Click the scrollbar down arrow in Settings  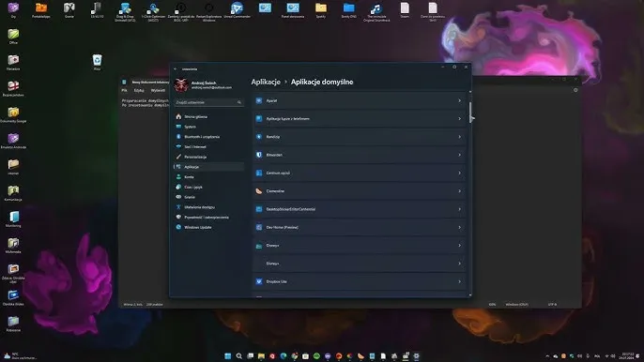coord(470,294)
